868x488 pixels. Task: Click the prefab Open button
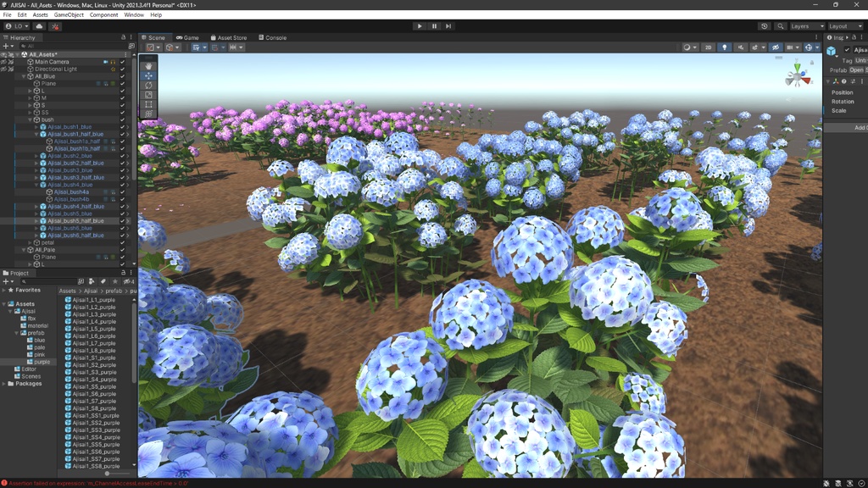(x=856, y=70)
